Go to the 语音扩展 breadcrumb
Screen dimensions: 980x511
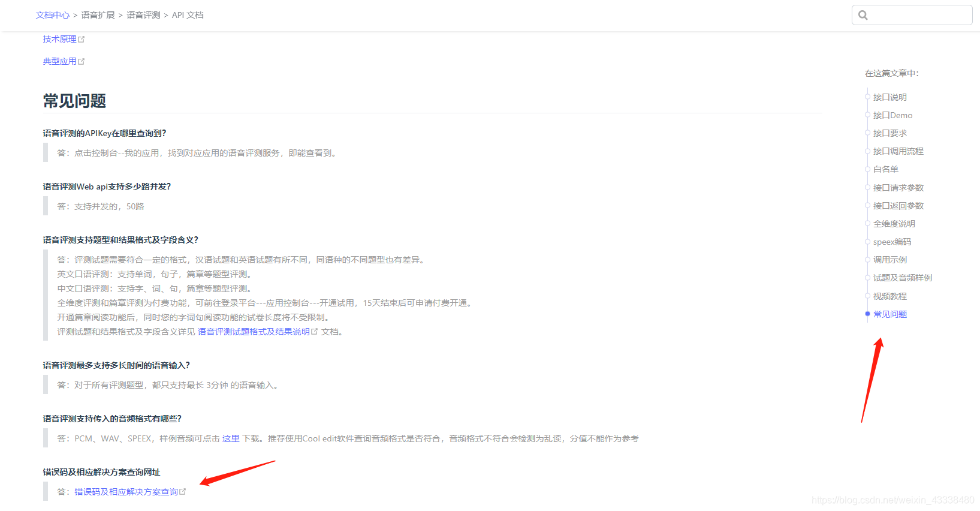(x=98, y=15)
